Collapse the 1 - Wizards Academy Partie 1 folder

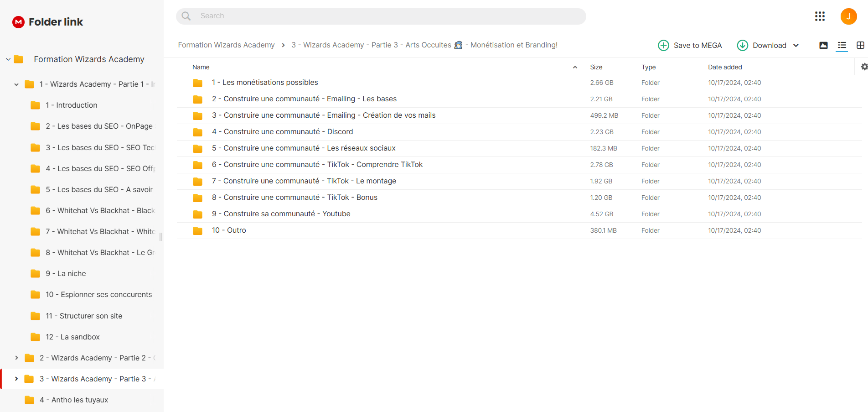16,84
